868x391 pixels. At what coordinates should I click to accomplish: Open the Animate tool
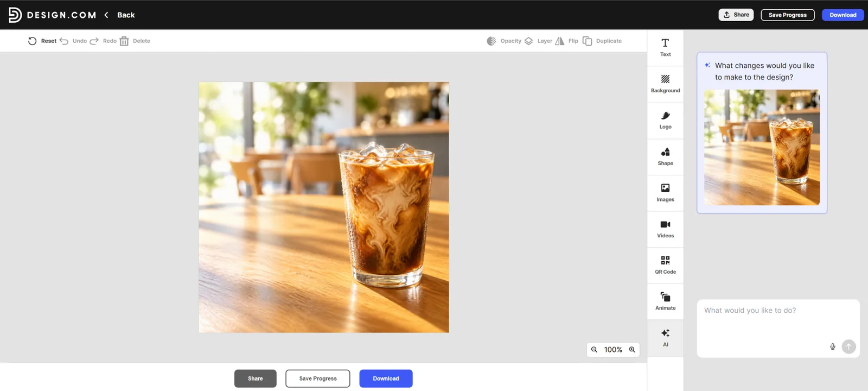(665, 301)
